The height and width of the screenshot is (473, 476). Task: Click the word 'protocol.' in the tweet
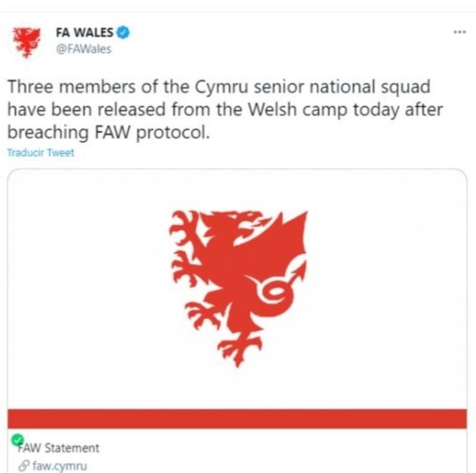[x=173, y=133]
